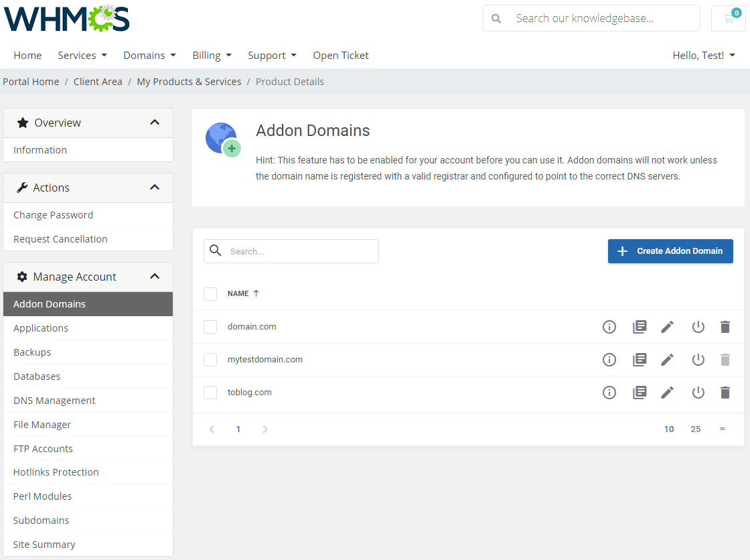Screen dimensions: 750x560
Task: Collapse the Manage Account panel chevron
Action: (x=155, y=277)
